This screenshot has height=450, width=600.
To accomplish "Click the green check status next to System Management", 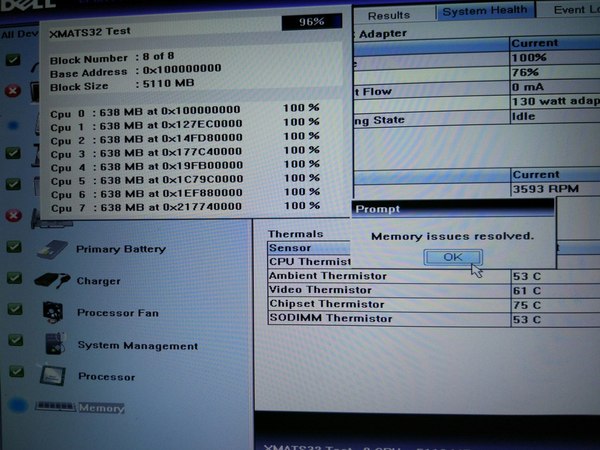I will coord(14,342).
